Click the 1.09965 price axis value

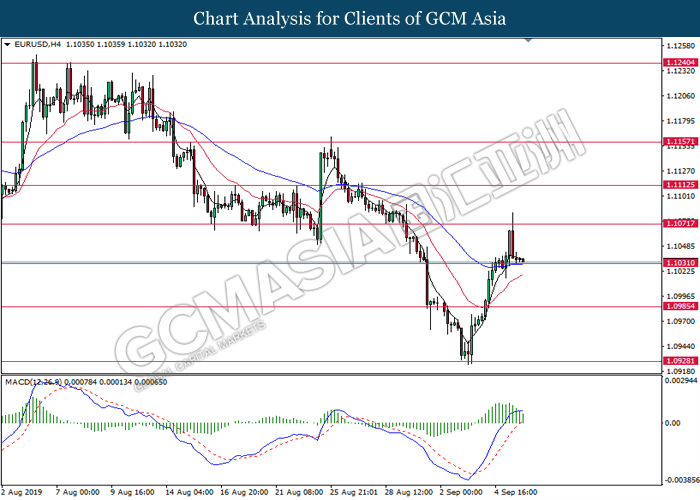click(x=681, y=296)
